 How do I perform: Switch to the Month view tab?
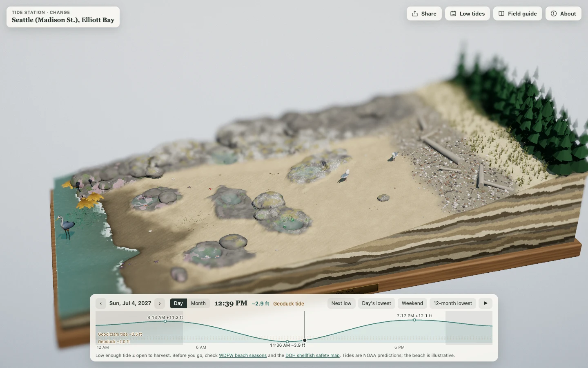tap(198, 303)
